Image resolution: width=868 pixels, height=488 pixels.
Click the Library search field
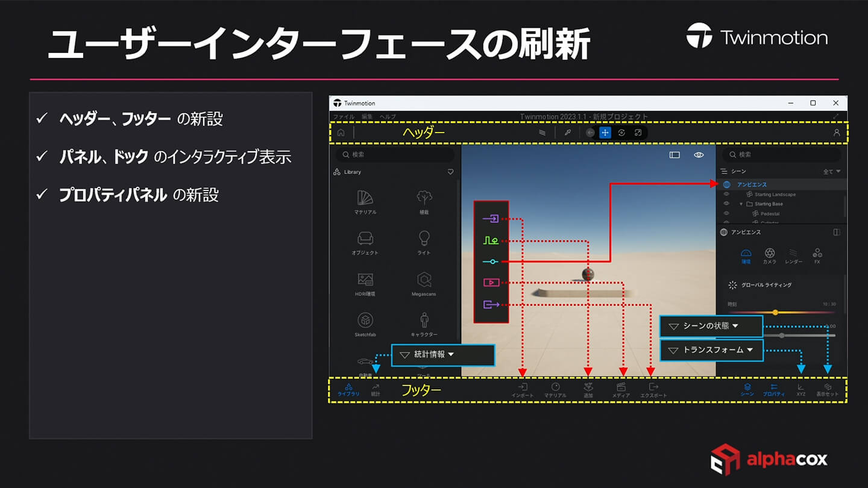[395, 155]
